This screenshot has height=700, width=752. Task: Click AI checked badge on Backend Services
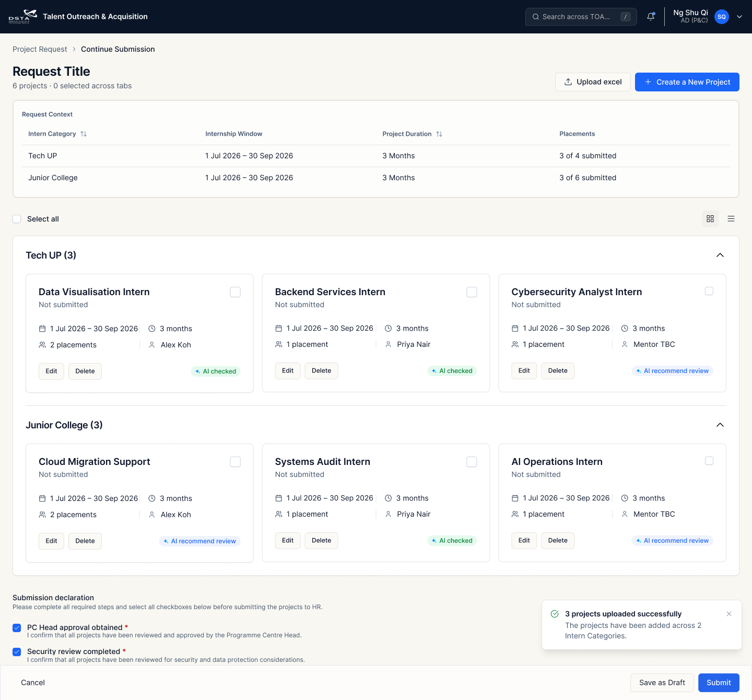point(452,371)
